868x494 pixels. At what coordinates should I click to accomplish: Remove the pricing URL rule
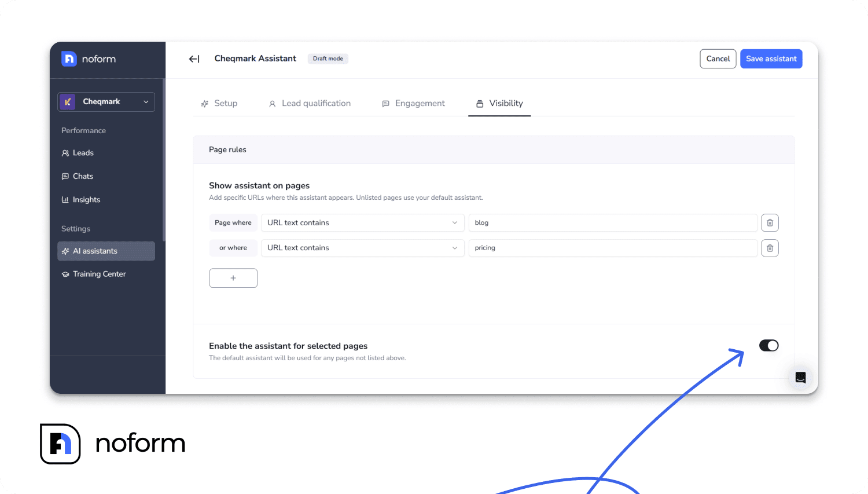(x=770, y=248)
